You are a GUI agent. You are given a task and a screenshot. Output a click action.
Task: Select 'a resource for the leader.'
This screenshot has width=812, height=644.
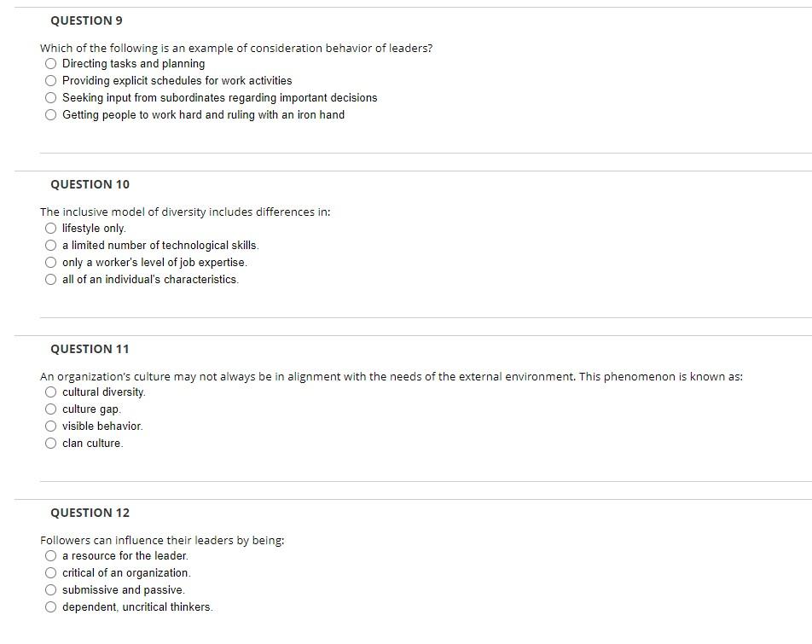[49, 555]
